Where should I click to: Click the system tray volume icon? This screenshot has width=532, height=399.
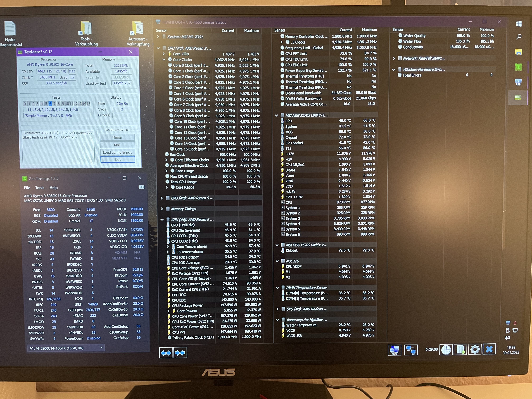click(507, 338)
